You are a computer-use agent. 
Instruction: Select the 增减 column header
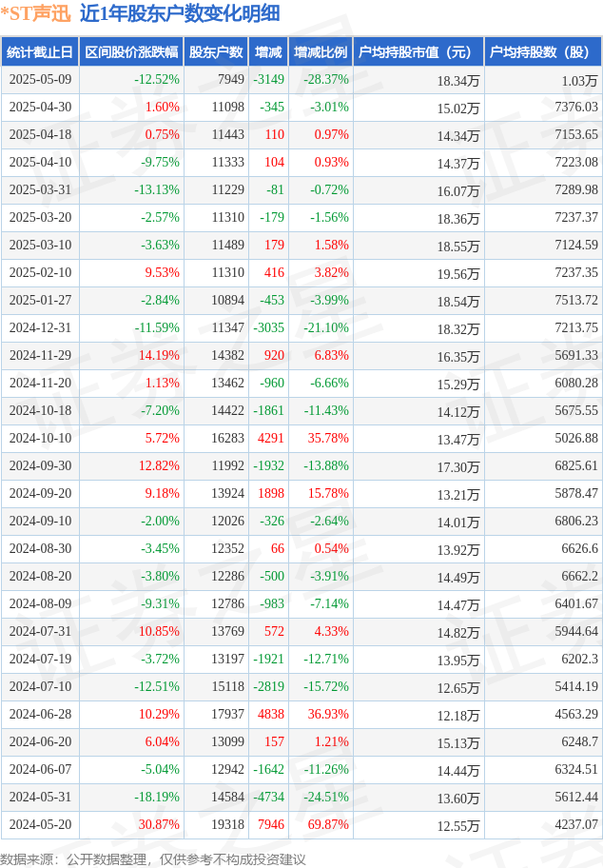(x=268, y=52)
